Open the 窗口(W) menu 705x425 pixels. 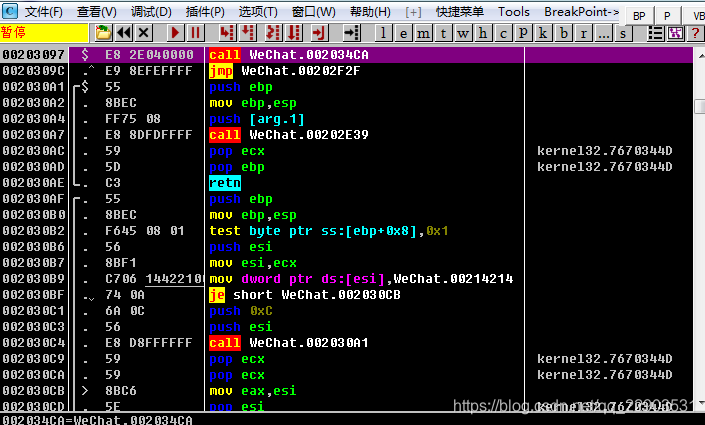point(314,12)
